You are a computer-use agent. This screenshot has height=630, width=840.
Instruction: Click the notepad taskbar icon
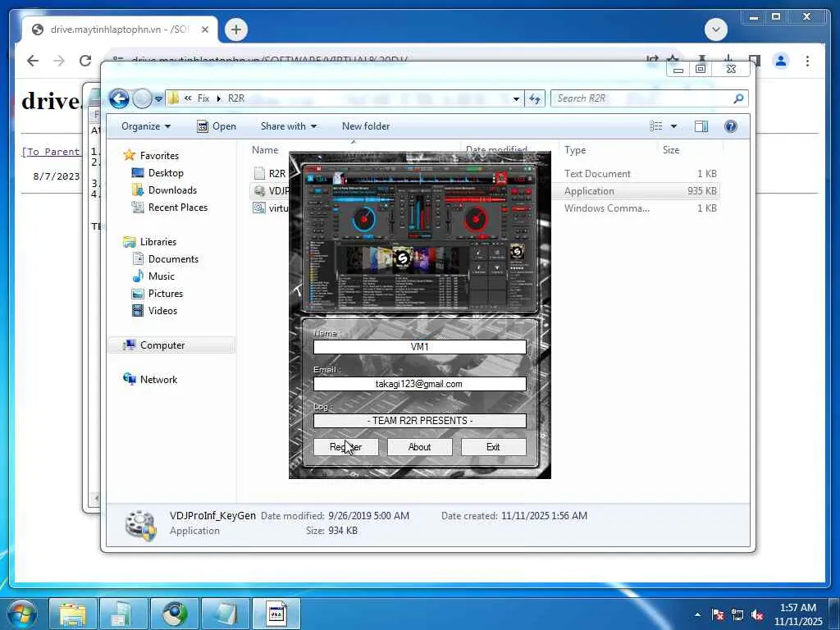point(226,614)
